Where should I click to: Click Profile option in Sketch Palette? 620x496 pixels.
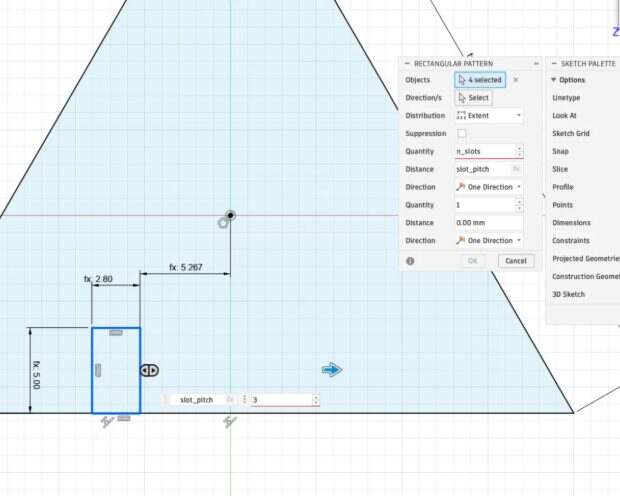point(563,187)
